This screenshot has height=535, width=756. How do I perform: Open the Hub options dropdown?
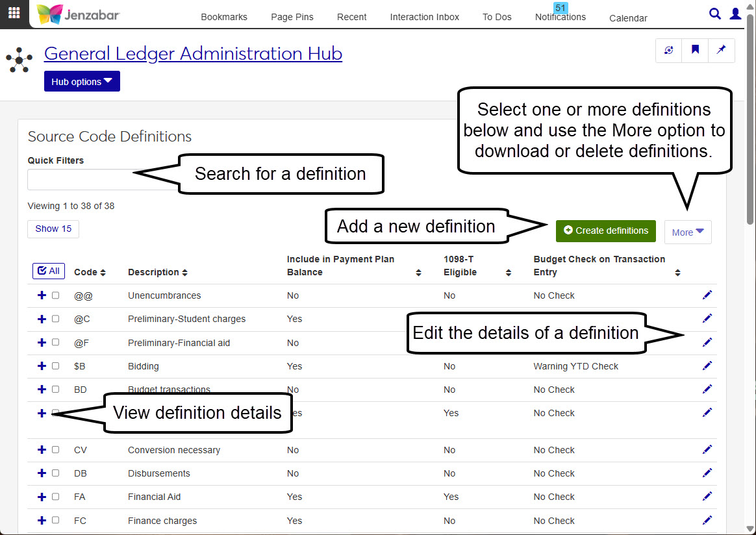[82, 82]
